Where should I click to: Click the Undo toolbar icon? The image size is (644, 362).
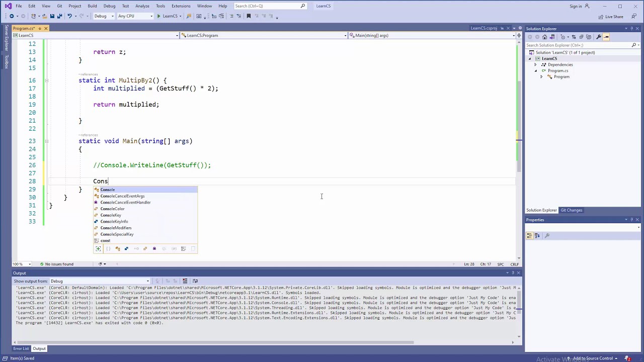pos(69,16)
